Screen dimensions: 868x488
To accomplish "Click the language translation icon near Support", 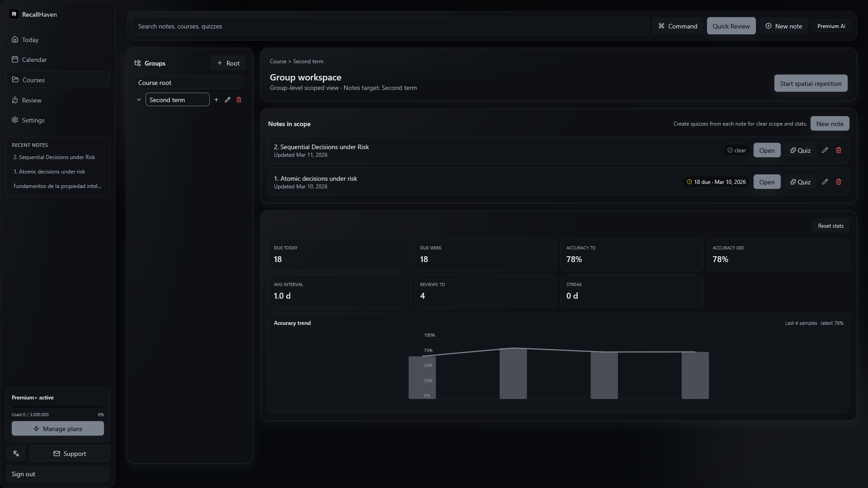I will (x=16, y=453).
